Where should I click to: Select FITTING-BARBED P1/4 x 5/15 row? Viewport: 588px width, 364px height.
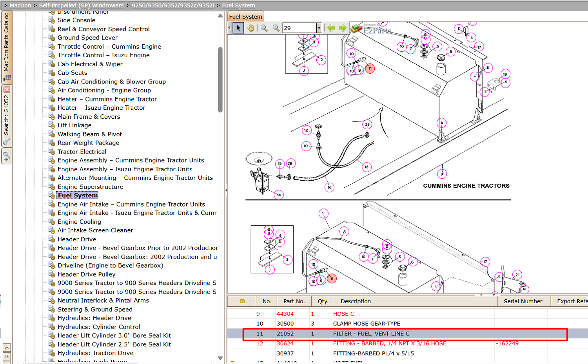click(408, 353)
